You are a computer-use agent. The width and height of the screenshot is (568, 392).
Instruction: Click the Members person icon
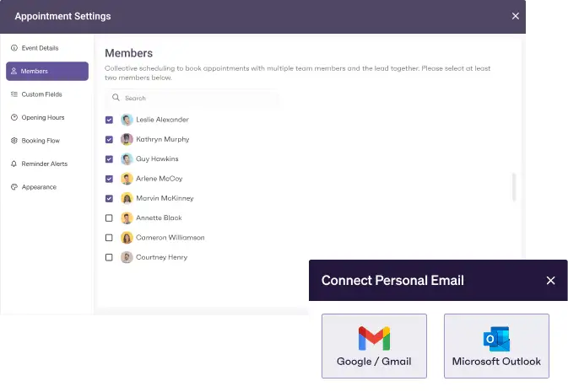[14, 71]
